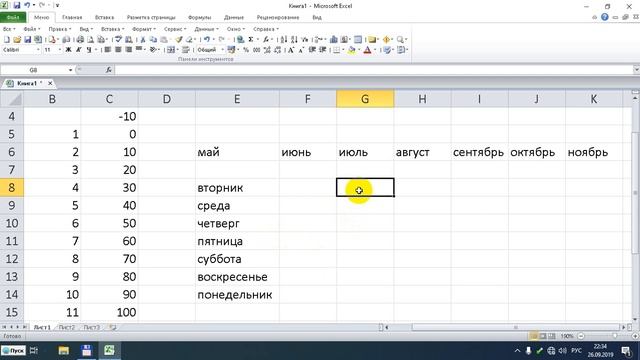Toggle Bold (Ж) formatting
The height and width of the screenshot is (360, 640).
[68, 50]
